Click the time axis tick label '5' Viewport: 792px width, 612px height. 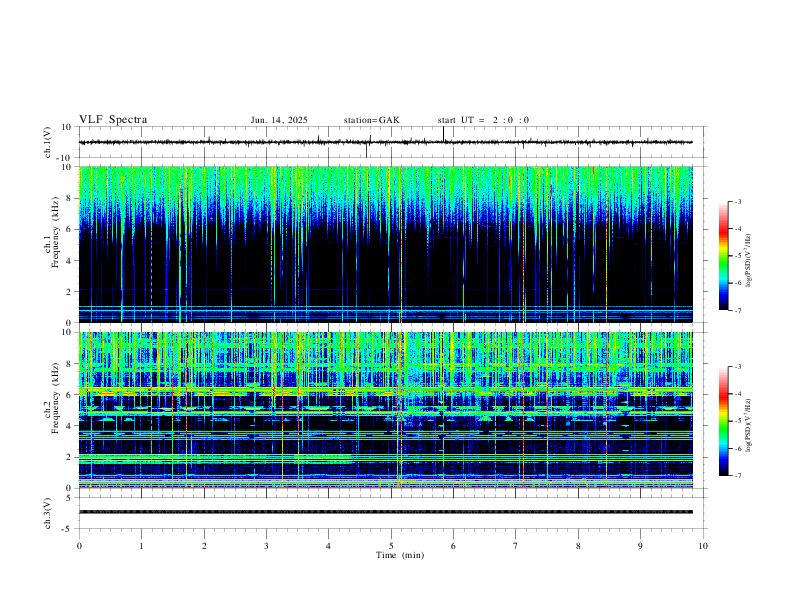tap(391, 546)
